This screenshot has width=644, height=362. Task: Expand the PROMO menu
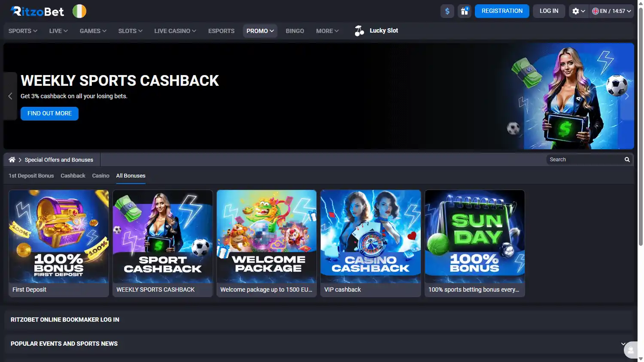(260, 31)
